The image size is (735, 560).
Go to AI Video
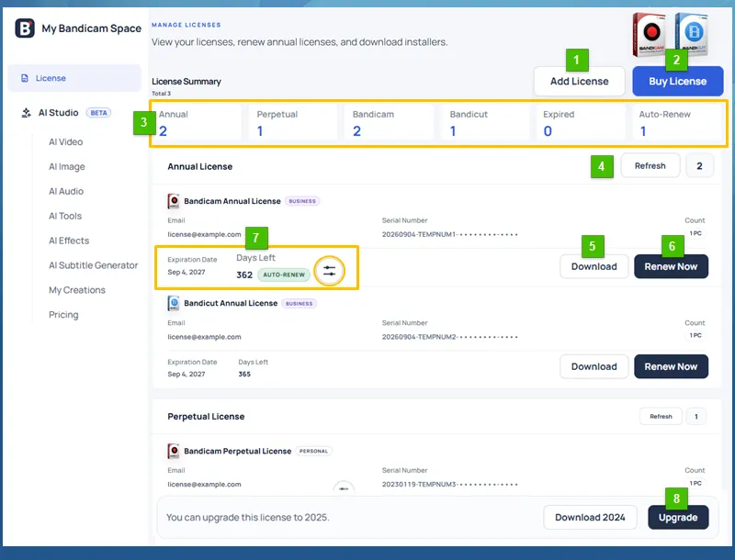pyautogui.click(x=65, y=142)
